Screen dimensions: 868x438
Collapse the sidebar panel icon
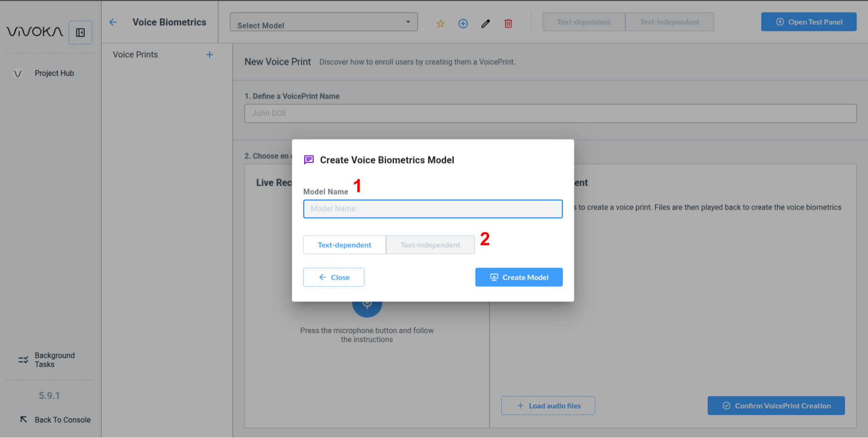click(80, 33)
